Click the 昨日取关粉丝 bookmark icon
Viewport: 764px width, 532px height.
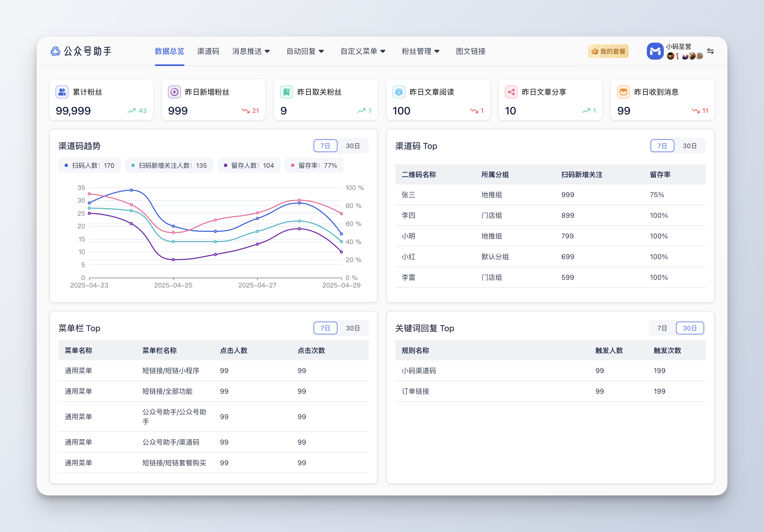[x=287, y=92]
